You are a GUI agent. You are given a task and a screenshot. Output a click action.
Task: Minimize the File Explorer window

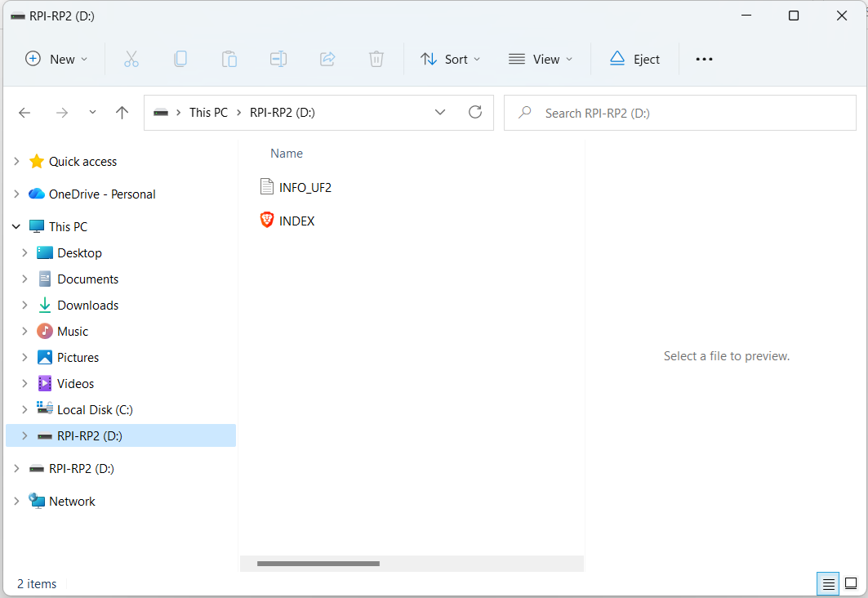[x=746, y=16]
